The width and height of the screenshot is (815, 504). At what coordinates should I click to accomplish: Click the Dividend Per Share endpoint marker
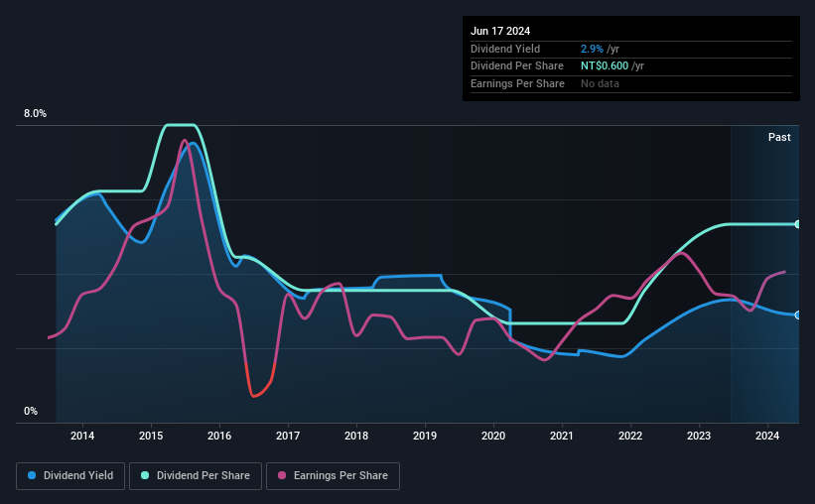(797, 224)
